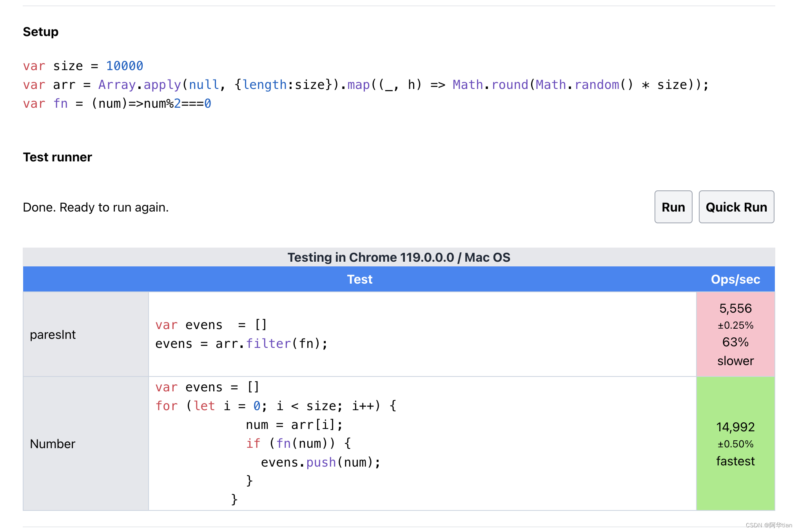The width and height of the screenshot is (798, 532).
Task: Click the arr.filter(fn) code line
Action: 241,344
